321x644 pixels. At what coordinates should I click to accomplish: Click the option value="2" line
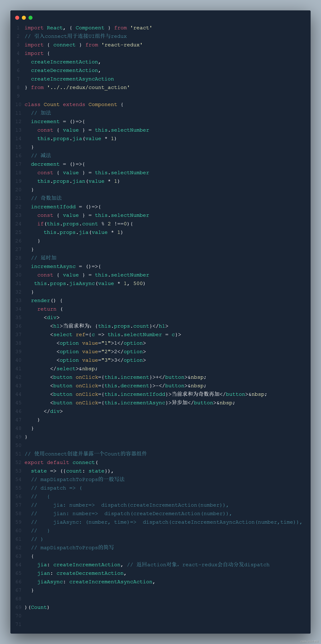101,352
